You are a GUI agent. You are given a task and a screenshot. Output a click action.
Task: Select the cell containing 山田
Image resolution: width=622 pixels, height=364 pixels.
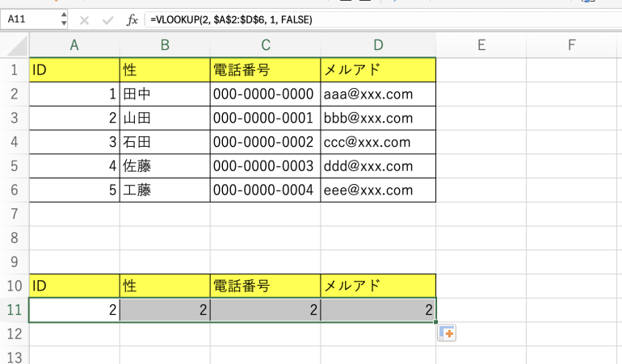165,118
